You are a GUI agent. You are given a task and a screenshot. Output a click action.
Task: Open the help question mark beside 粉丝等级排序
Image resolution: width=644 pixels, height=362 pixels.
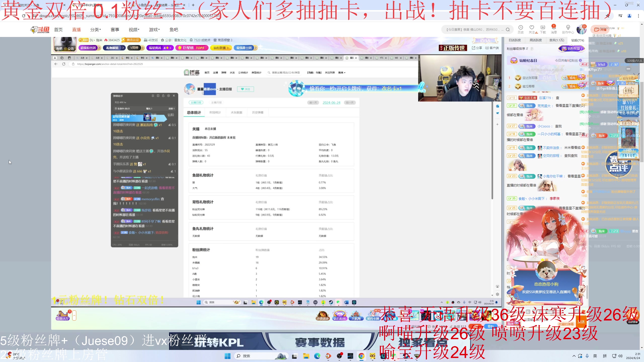532,49
